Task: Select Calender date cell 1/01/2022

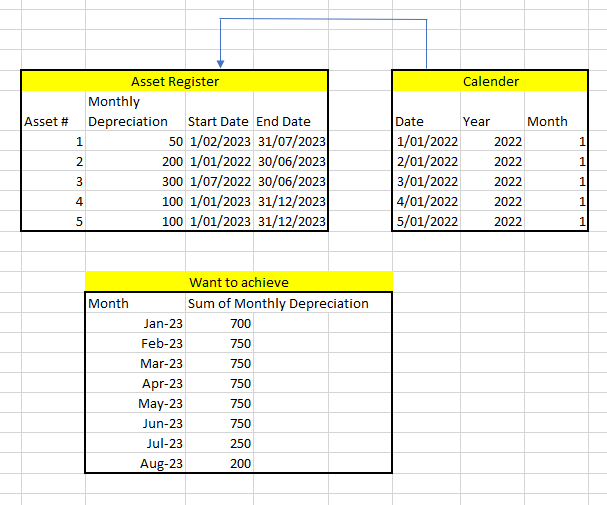Action: pos(427,142)
